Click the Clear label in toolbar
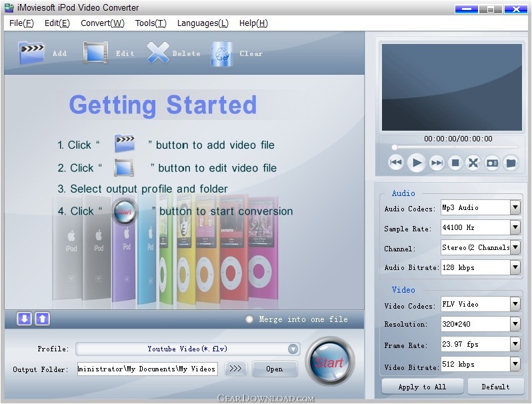Screen dimensions: 532x404 251,53
